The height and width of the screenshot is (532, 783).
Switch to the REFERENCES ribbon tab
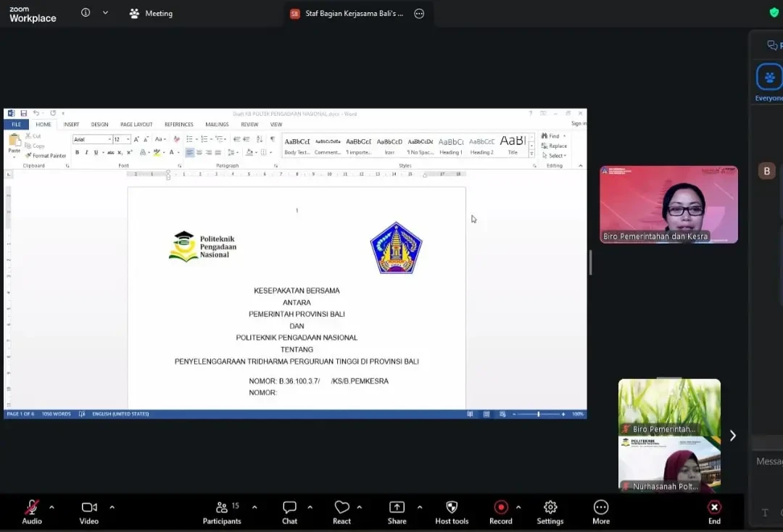(179, 124)
